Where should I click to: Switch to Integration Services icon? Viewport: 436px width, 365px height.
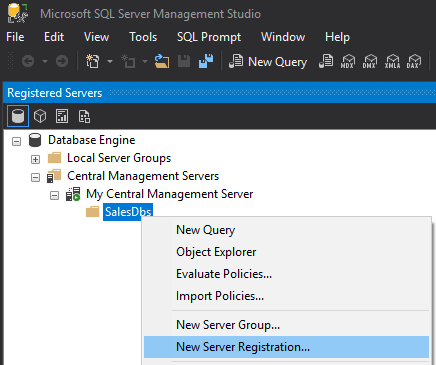tap(84, 116)
